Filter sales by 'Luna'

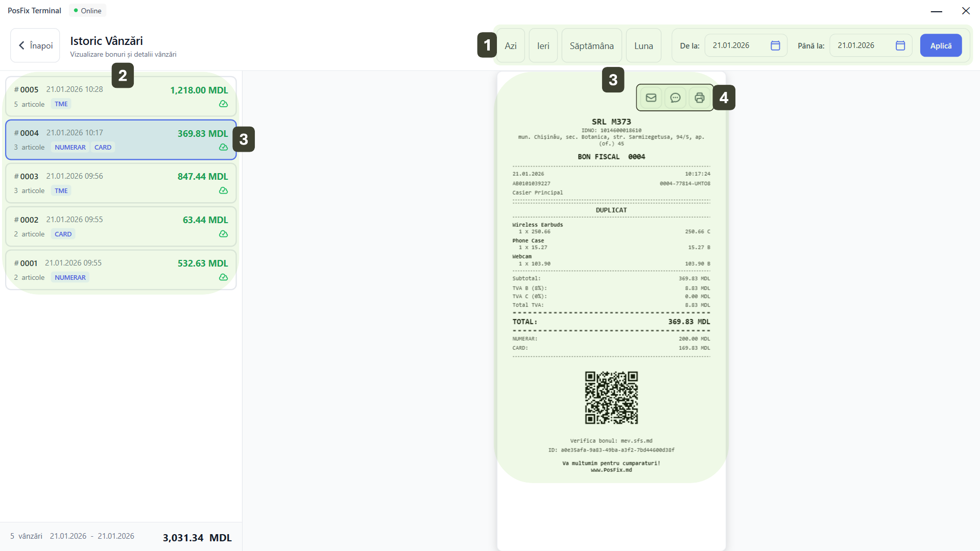(643, 45)
